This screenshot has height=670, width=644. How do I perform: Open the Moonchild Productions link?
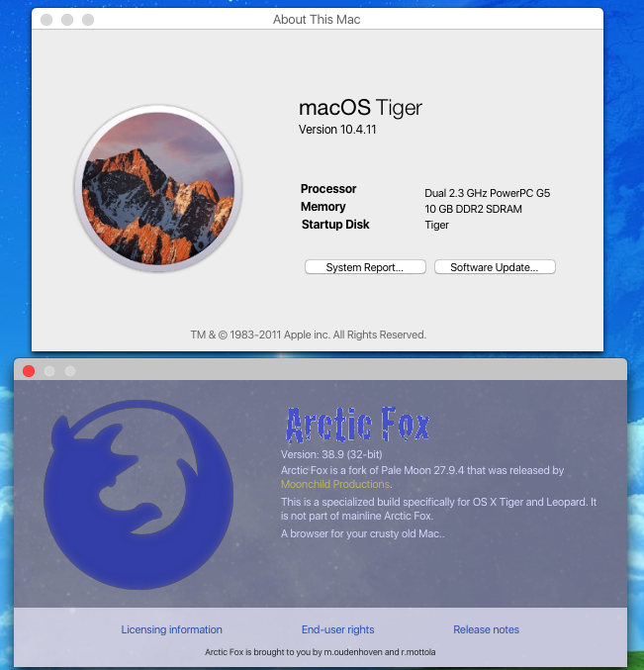335,484
